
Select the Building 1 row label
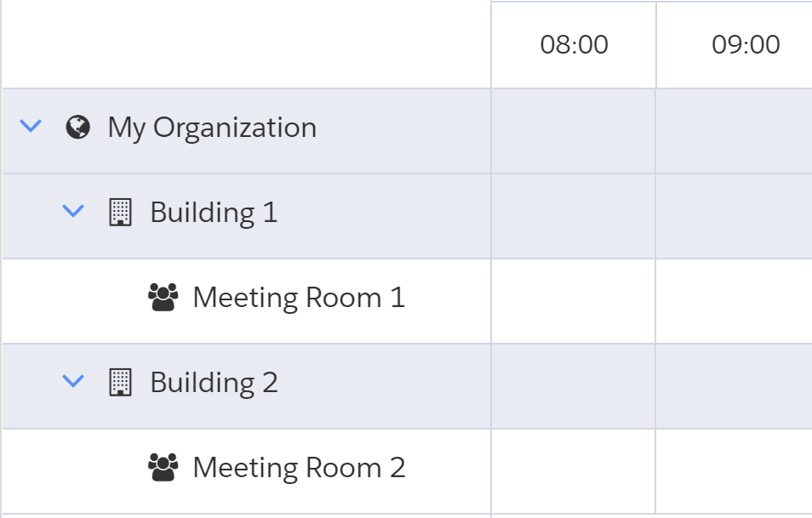(x=214, y=213)
